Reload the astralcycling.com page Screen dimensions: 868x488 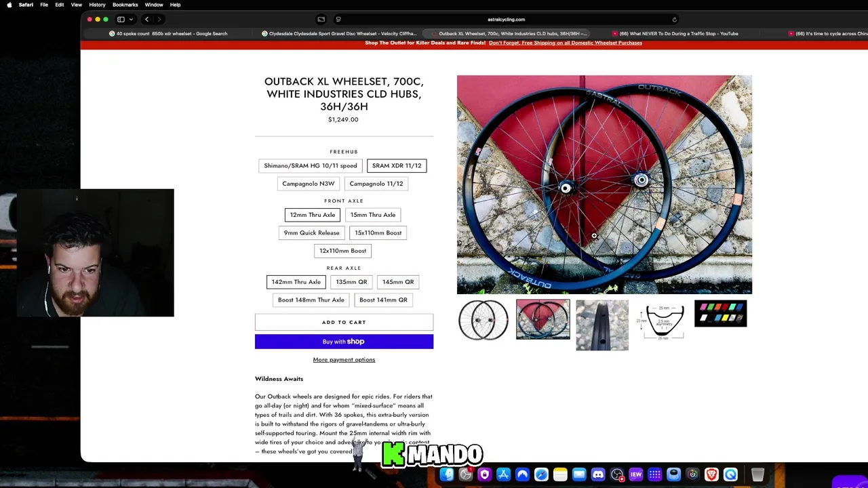click(674, 20)
